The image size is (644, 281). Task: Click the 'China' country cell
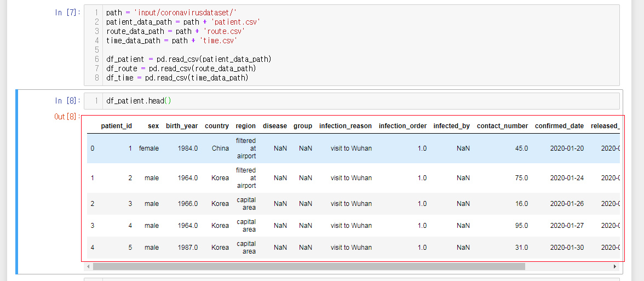tap(220, 148)
